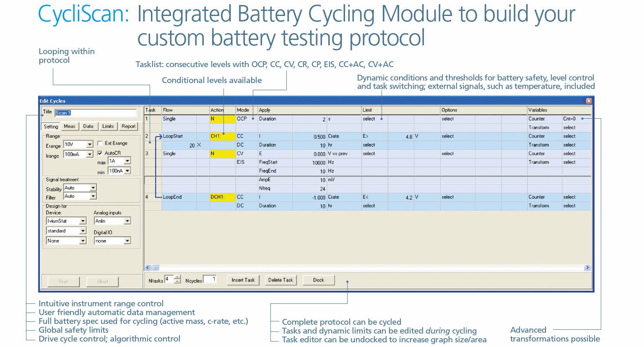Increase Ntasks with the up stepper arrow
The image size is (644, 347).
[x=178, y=277]
